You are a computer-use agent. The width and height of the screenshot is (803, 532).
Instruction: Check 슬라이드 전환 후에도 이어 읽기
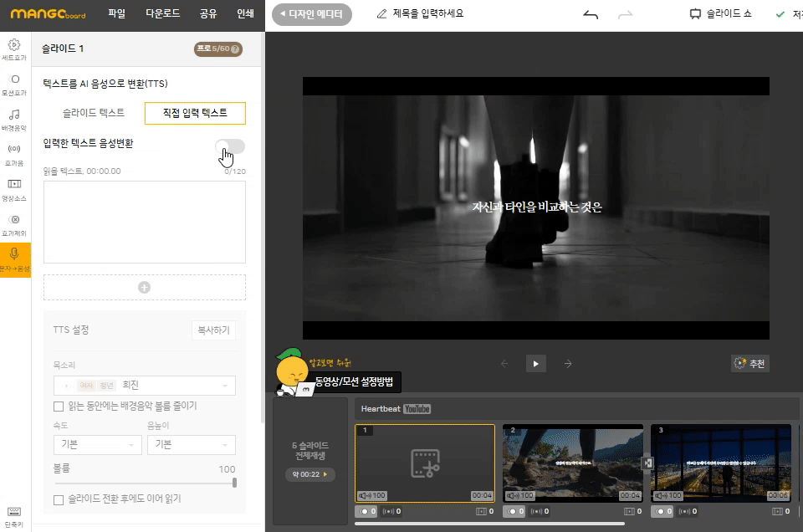(x=59, y=499)
